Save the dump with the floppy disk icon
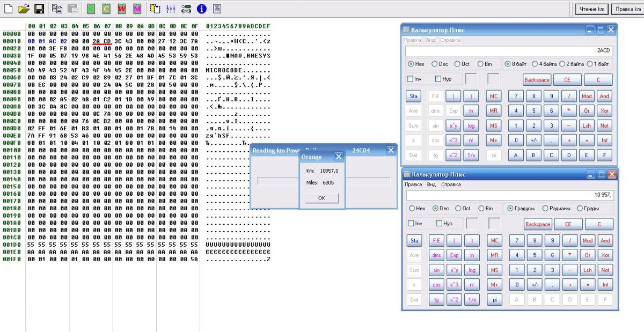644x332 pixels. point(39,9)
